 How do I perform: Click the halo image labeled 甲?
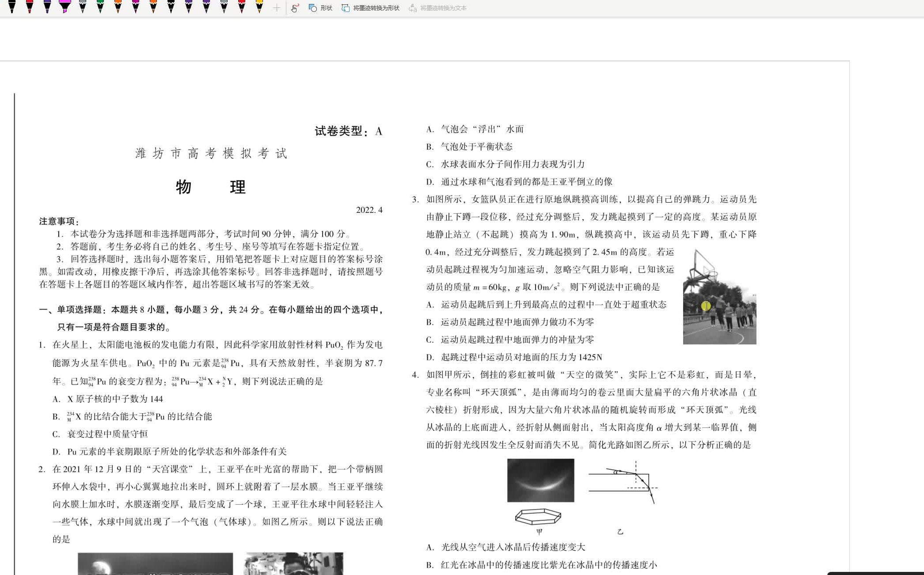click(540, 480)
